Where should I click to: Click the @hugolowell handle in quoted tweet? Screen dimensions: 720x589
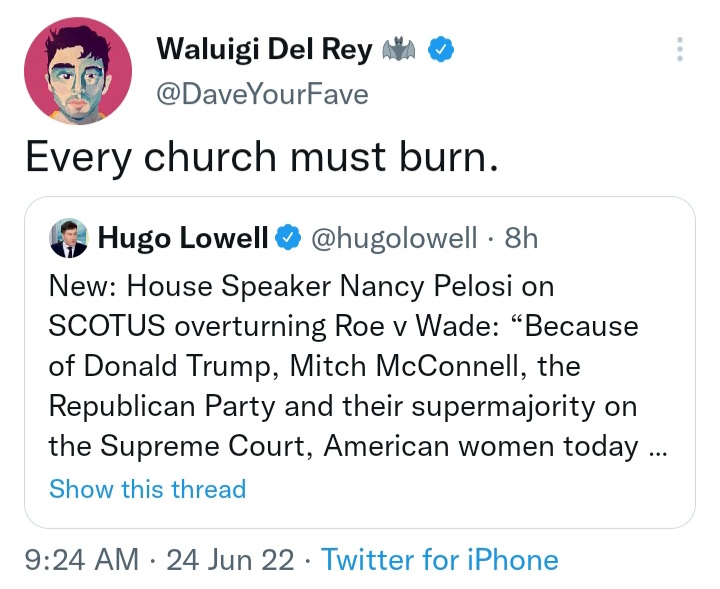[x=396, y=238]
